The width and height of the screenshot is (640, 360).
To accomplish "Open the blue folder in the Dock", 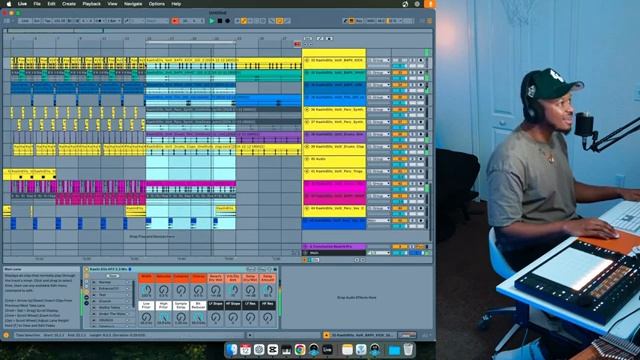I will (394, 350).
